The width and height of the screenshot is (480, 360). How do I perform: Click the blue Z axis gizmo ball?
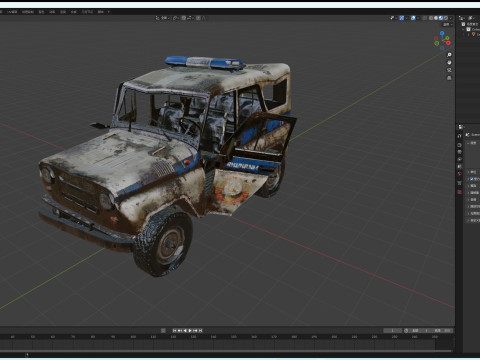pyautogui.click(x=442, y=33)
